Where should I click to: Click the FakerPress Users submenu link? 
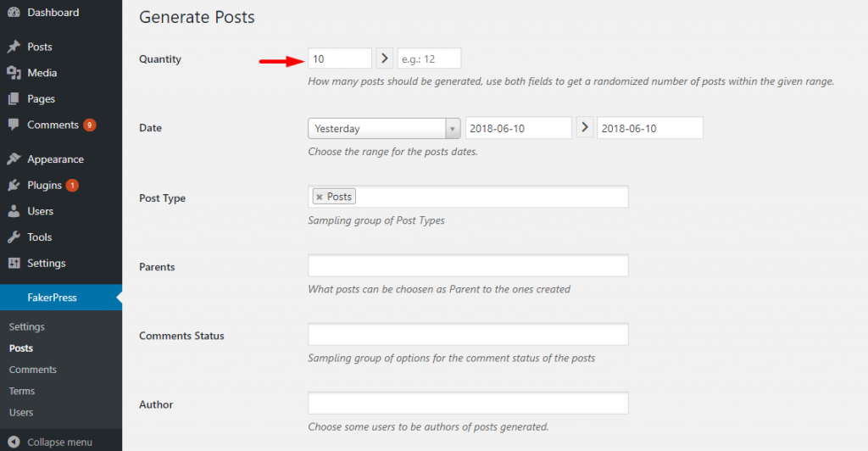click(21, 412)
